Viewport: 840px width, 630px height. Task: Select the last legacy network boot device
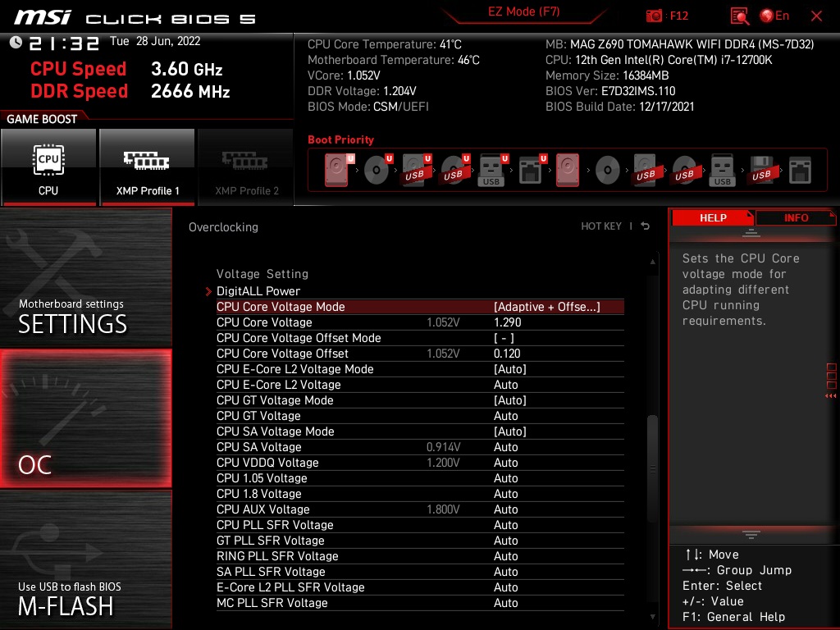pos(801,171)
